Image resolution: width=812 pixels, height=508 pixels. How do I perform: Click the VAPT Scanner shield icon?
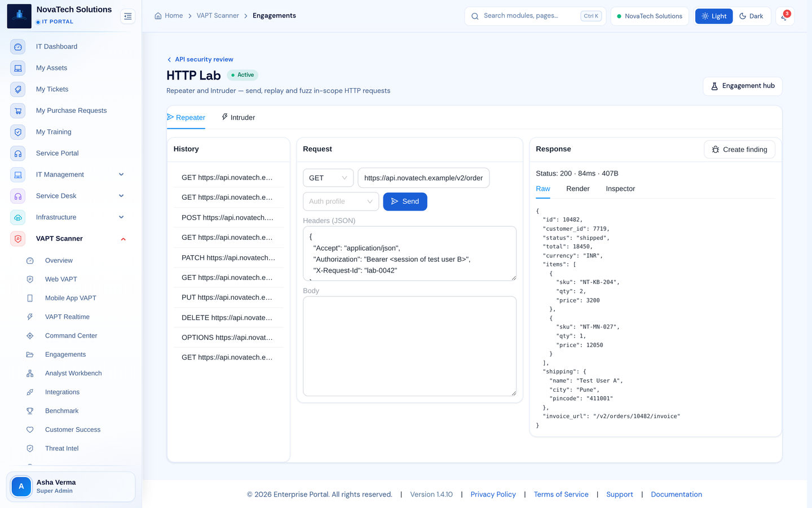(18, 239)
